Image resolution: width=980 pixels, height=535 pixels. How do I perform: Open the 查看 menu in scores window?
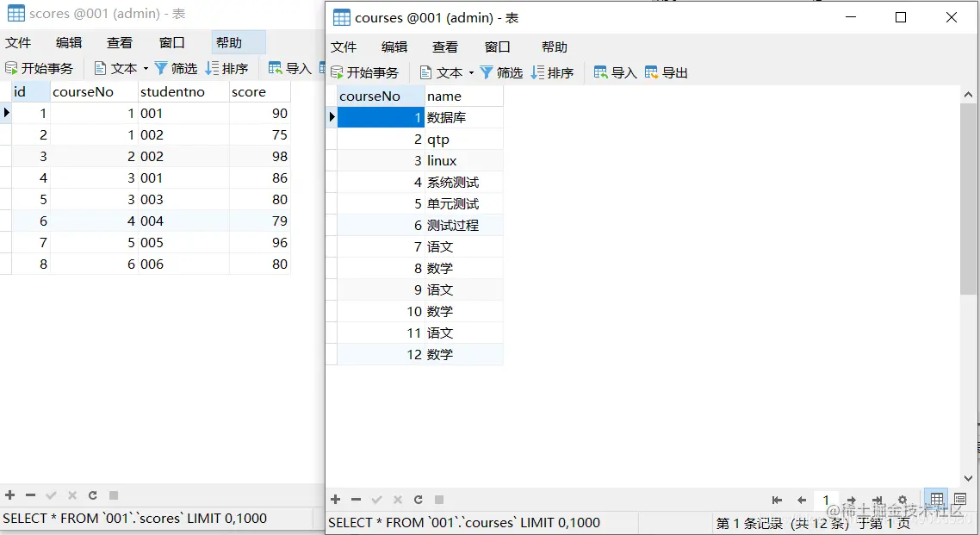pyautogui.click(x=120, y=42)
